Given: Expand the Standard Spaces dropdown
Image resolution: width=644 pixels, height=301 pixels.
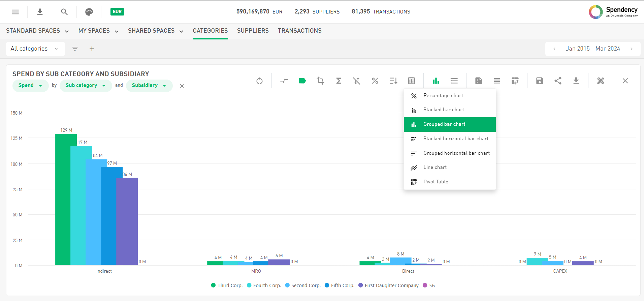Looking at the screenshot, I should [x=37, y=31].
